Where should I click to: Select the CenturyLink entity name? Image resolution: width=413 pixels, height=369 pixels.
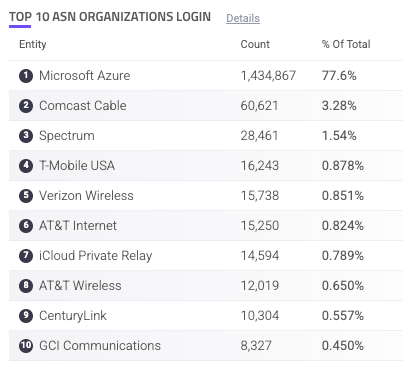point(73,316)
